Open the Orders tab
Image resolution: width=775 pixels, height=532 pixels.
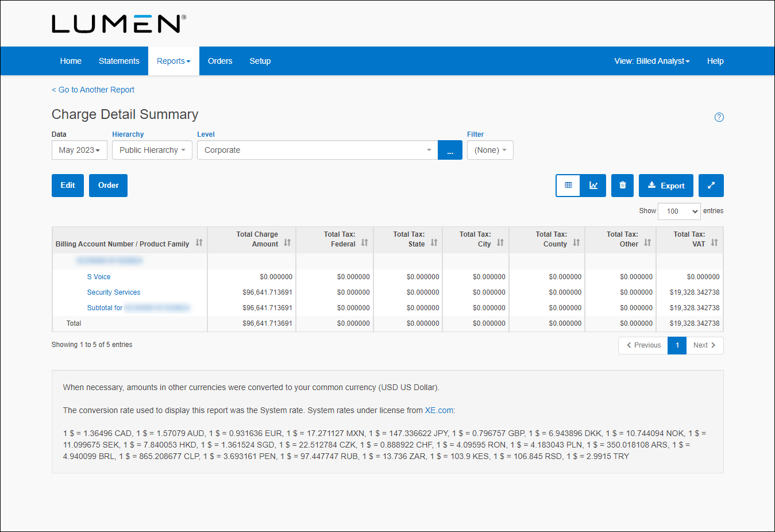tap(220, 61)
